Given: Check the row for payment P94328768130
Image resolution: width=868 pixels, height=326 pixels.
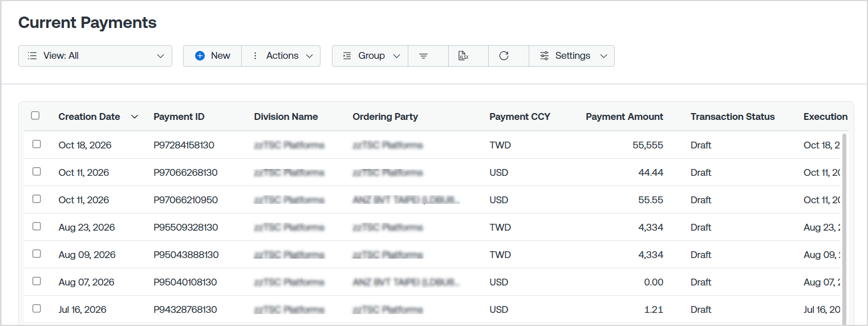Looking at the screenshot, I should click(36, 308).
